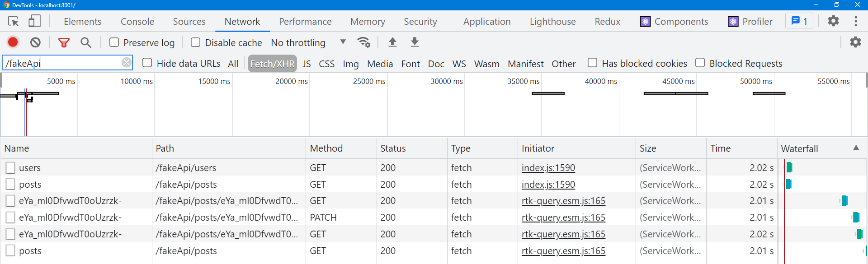
Task: Filter by JS requests
Action: pyautogui.click(x=307, y=64)
